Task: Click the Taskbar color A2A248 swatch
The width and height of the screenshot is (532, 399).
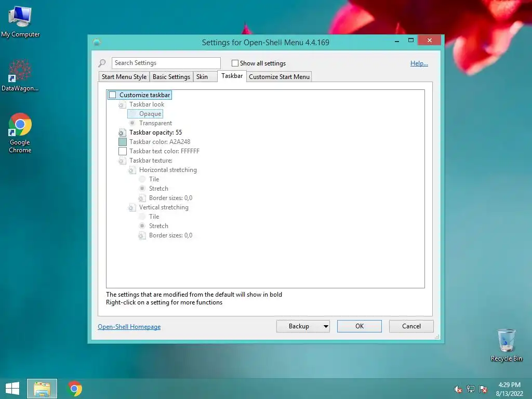Action: pyautogui.click(x=123, y=142)
